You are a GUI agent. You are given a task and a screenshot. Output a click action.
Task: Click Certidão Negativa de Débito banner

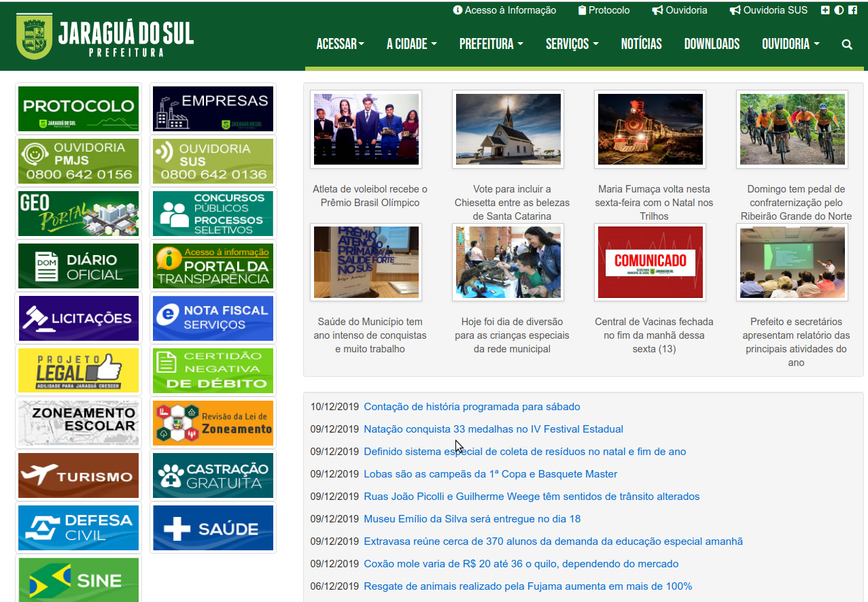pyautogui.click(x=213, y=371)
